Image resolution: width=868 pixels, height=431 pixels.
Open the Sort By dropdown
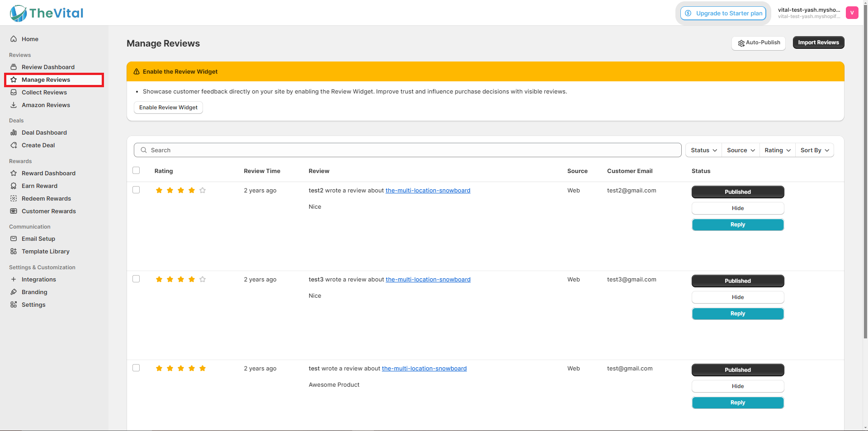point(814,150)
